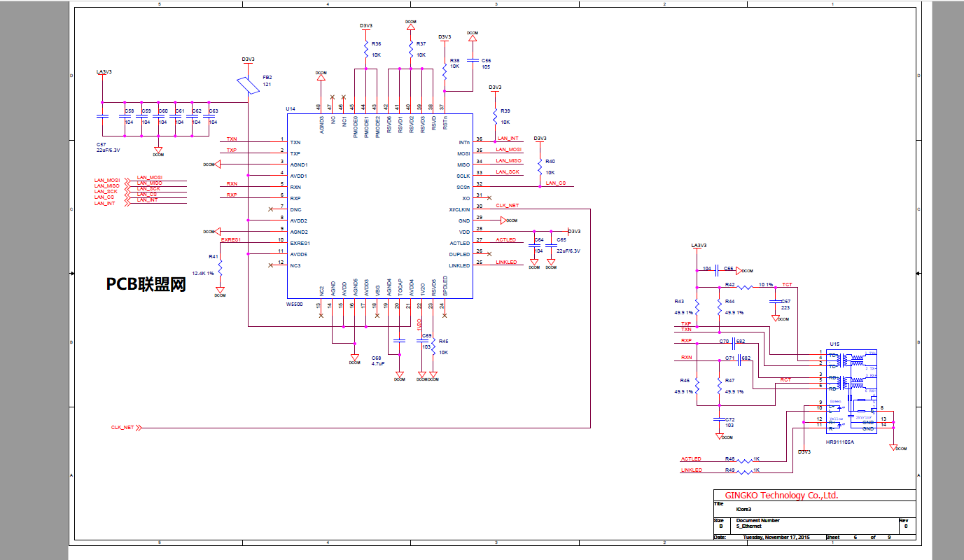Select the RSTn pin name
Viewport: 964px width, 560px height.
tap(445, 124)
